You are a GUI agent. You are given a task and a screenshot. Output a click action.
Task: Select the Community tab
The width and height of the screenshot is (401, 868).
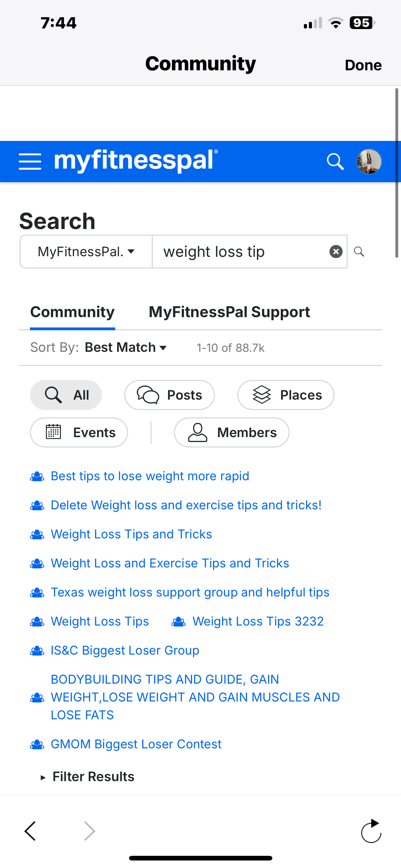pyautogui.click(x=72, y=312)
